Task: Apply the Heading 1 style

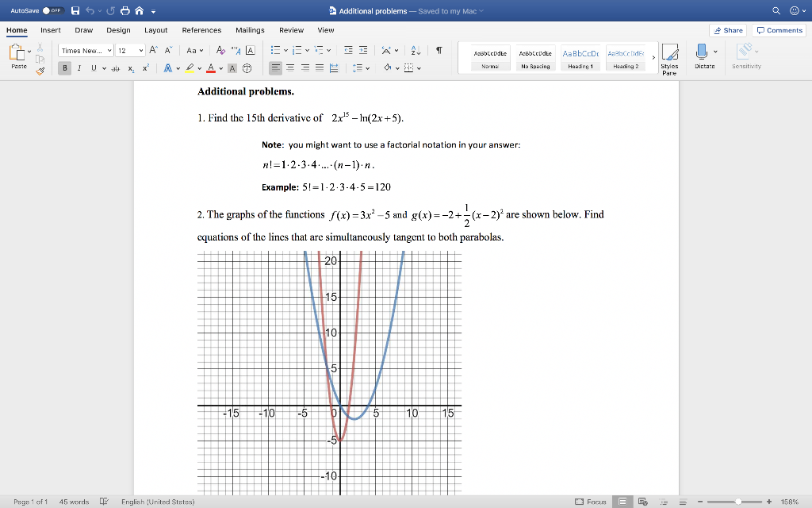Action: pyautogui.click(x=580, y=57)
